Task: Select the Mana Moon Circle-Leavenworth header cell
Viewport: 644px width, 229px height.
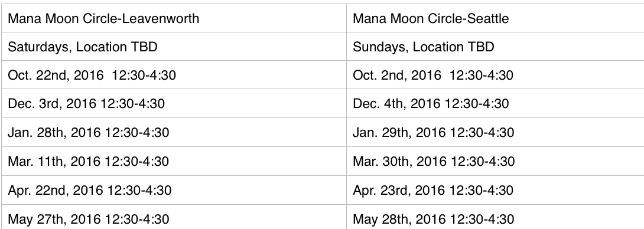Action: coord(174,18)
